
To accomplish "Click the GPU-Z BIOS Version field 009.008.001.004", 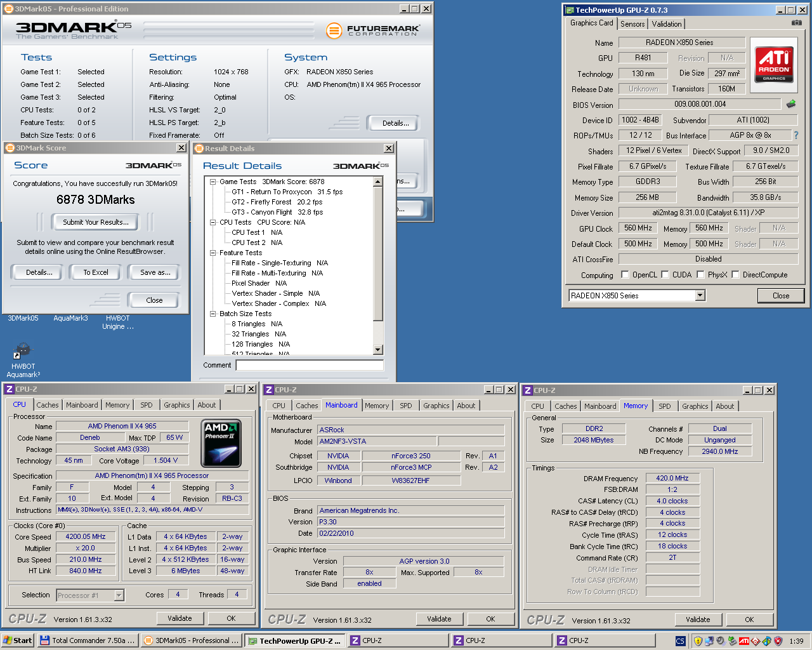I will click(700, 104).
